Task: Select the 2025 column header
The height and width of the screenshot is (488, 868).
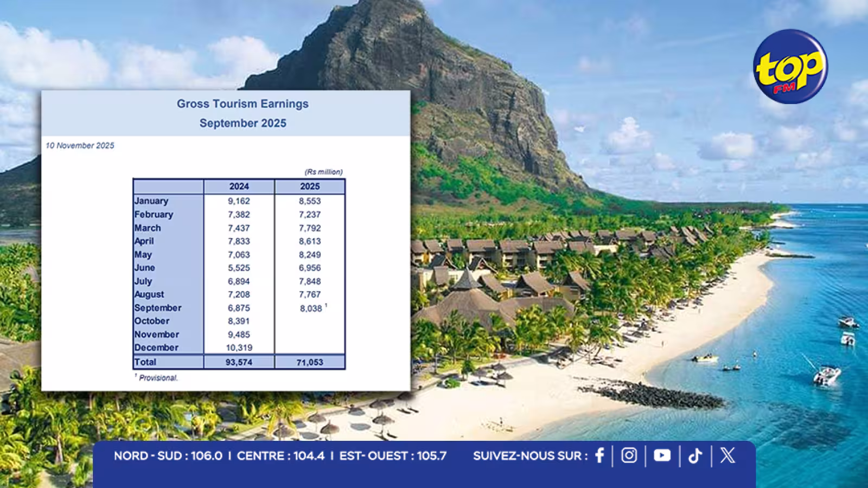Action: (310, 186)
